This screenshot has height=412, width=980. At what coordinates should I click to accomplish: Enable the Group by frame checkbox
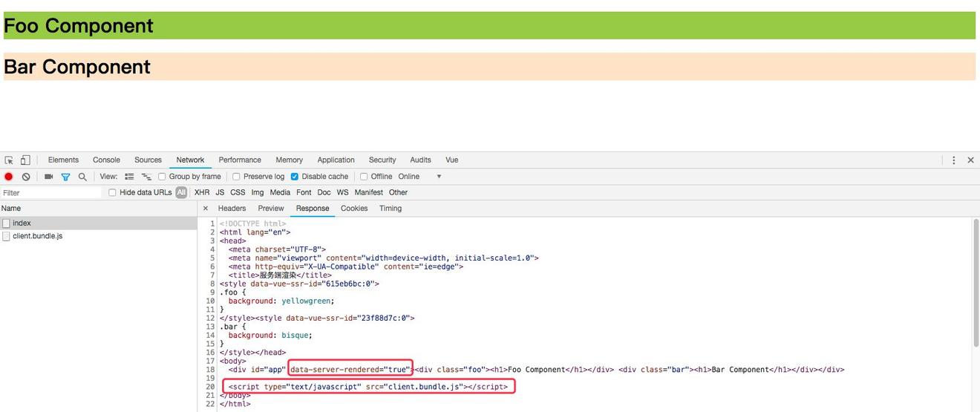162,177
